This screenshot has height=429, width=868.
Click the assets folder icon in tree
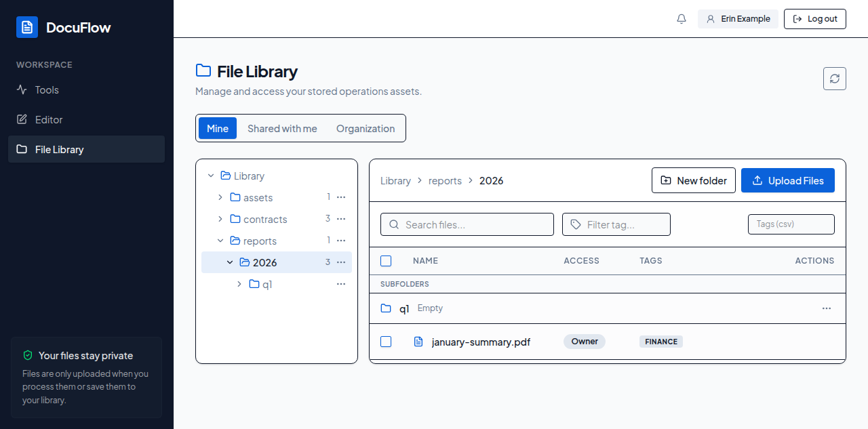point(235,197)
